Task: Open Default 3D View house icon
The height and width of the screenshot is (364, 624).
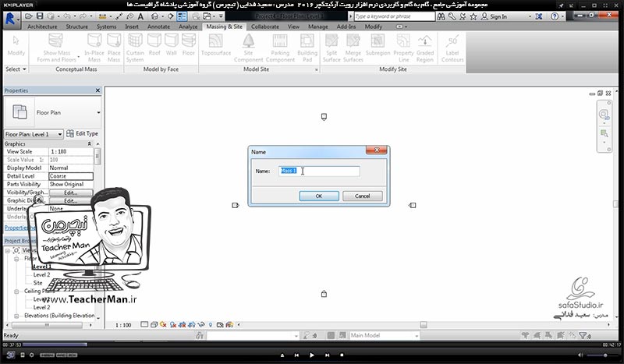Action: click(154, 16)
